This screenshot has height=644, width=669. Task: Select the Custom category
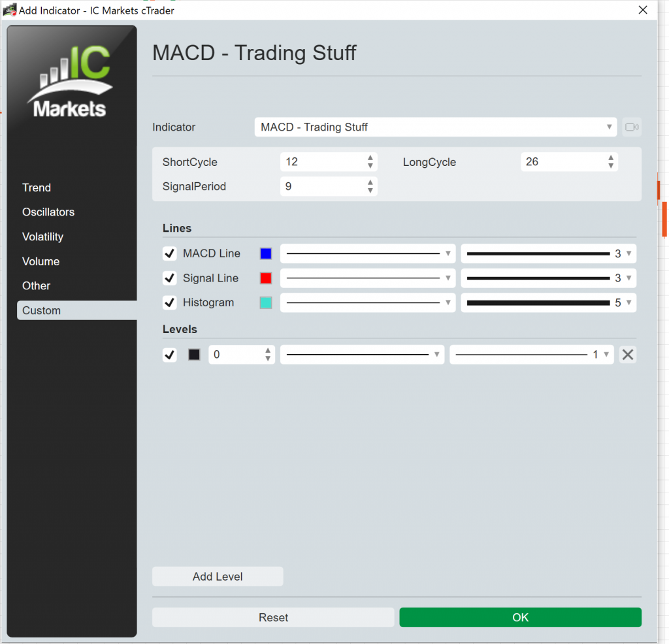pyautogui.click(x=77, y=310)
